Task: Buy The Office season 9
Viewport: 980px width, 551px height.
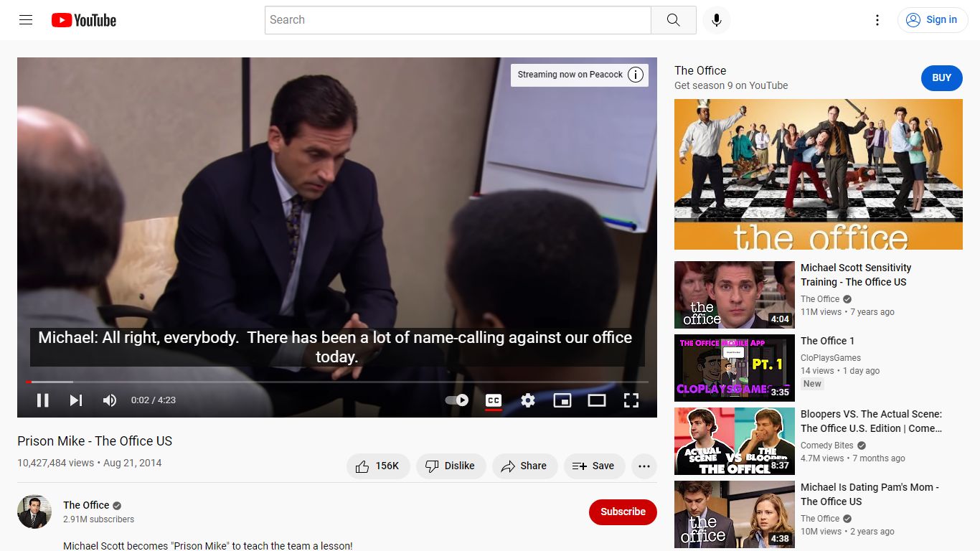Action: [x=941, y=77]
